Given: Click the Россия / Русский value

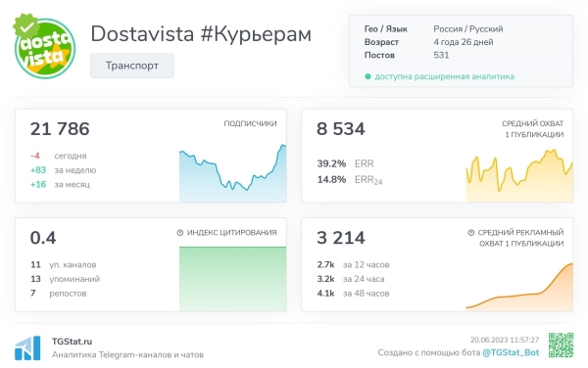Looking at the screenshot, I should click(x=468, y=28).
